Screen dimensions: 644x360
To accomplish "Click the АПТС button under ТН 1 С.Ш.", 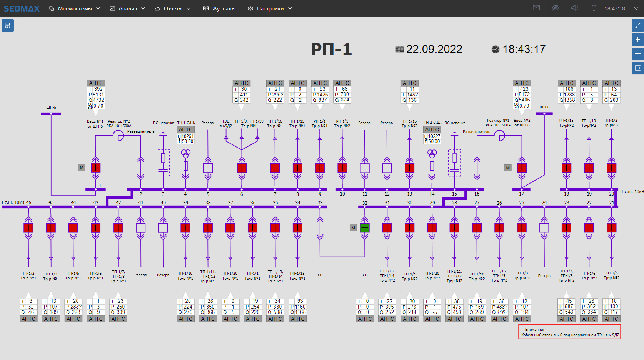I will pyautogui.click(x=185, y=129).
